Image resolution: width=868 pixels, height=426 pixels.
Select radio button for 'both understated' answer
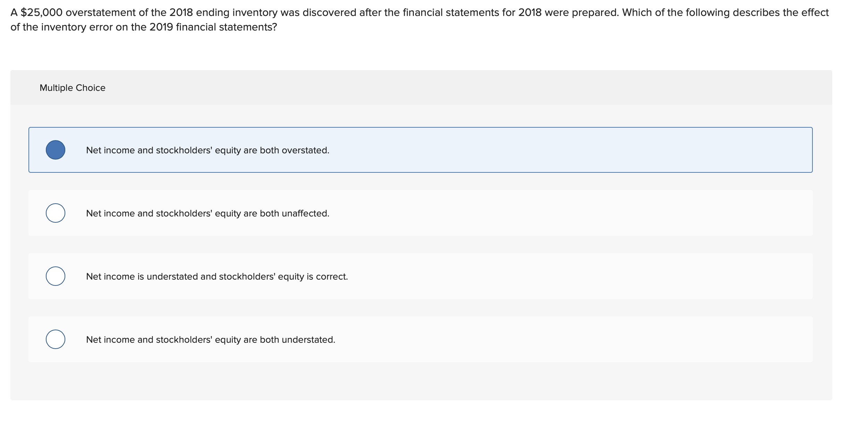pyautogui.click(x=56, y=339)
